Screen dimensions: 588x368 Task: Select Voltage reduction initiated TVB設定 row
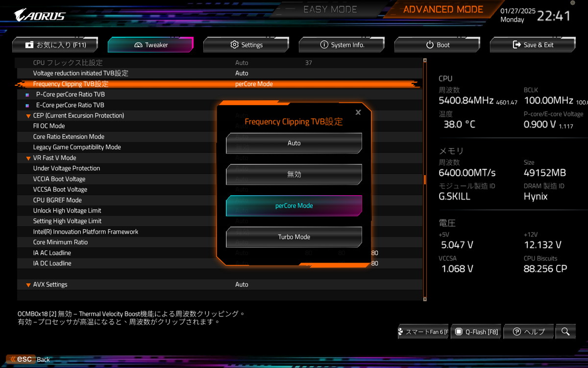tap(220, 73)
